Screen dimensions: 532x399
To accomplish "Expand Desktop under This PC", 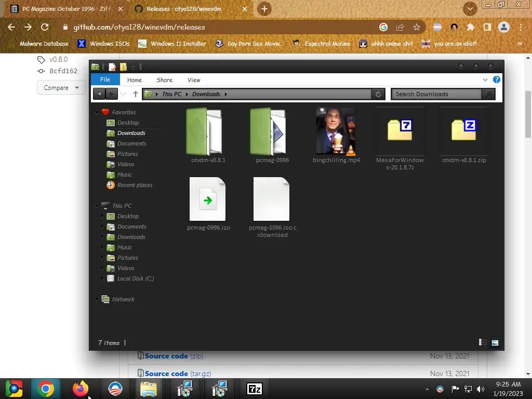I will coord(102,216).
